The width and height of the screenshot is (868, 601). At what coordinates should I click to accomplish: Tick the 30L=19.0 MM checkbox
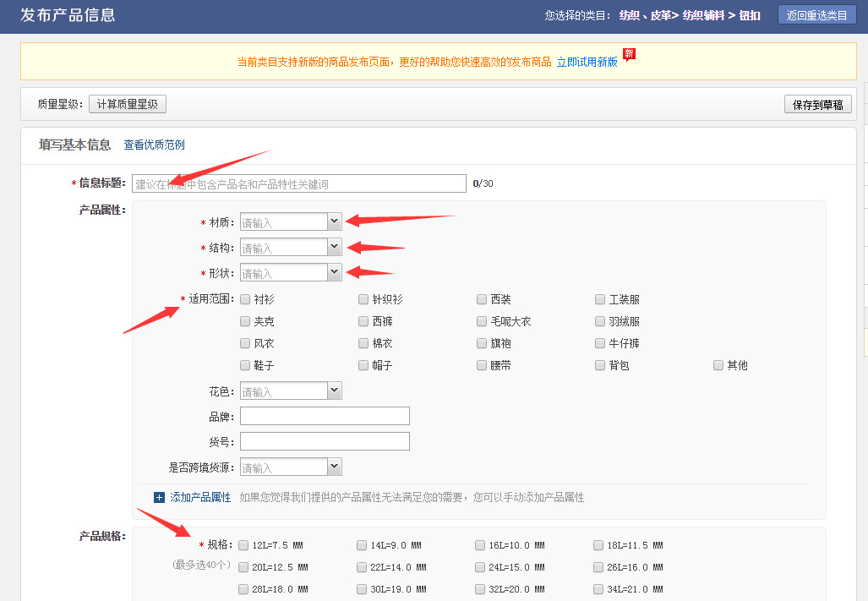(362, 589)
